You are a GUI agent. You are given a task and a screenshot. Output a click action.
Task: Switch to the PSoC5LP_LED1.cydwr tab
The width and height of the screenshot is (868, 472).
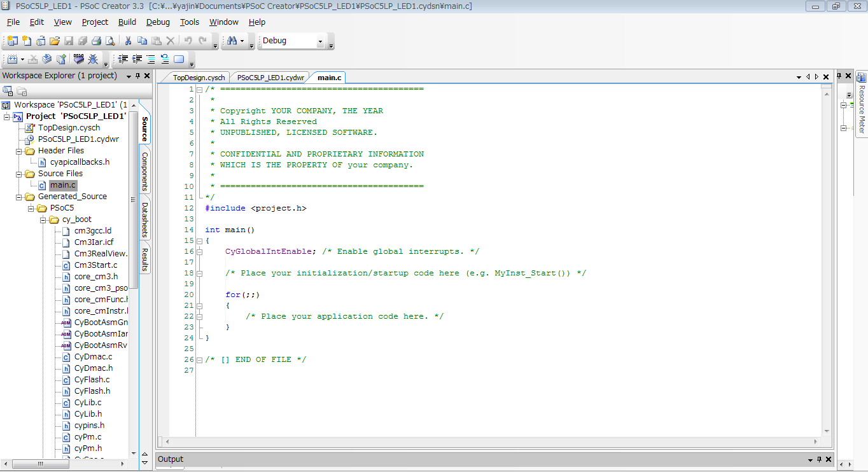pos(270,78)
